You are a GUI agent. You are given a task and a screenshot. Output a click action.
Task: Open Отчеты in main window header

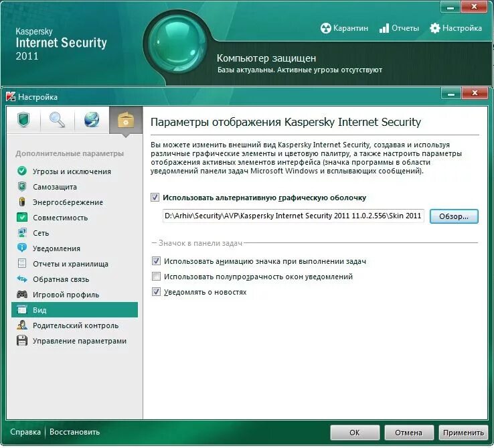[399, 28]
